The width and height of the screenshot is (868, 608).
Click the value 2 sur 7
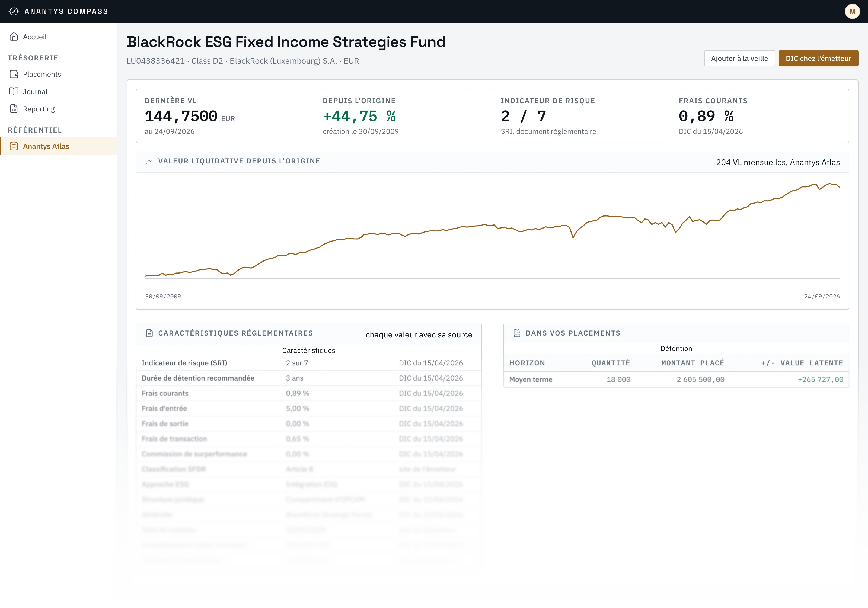pyautogui.click(x=297, y=363)
